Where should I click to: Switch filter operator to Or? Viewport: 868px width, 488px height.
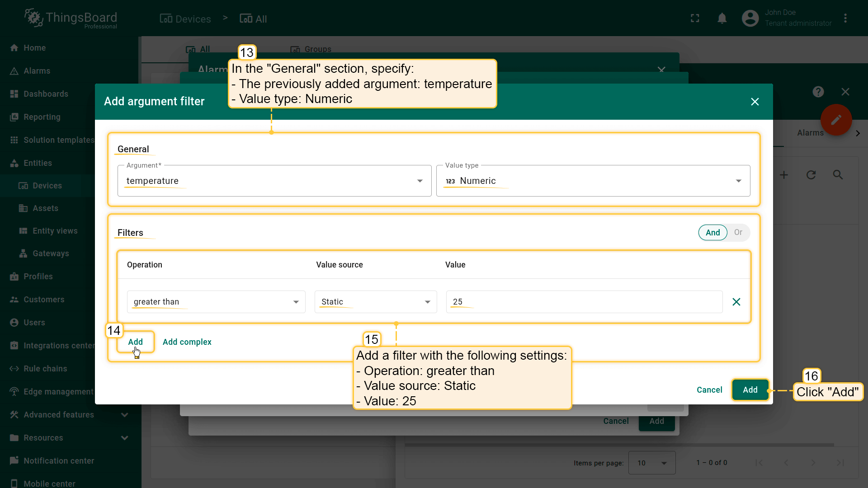tap(738, 233)
